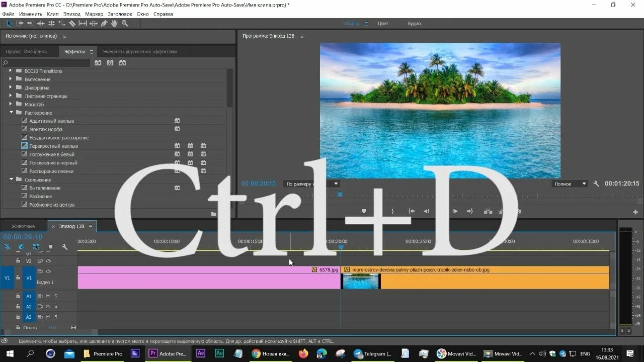
Task: Open the Клип menu
Action: coord(53,14)
